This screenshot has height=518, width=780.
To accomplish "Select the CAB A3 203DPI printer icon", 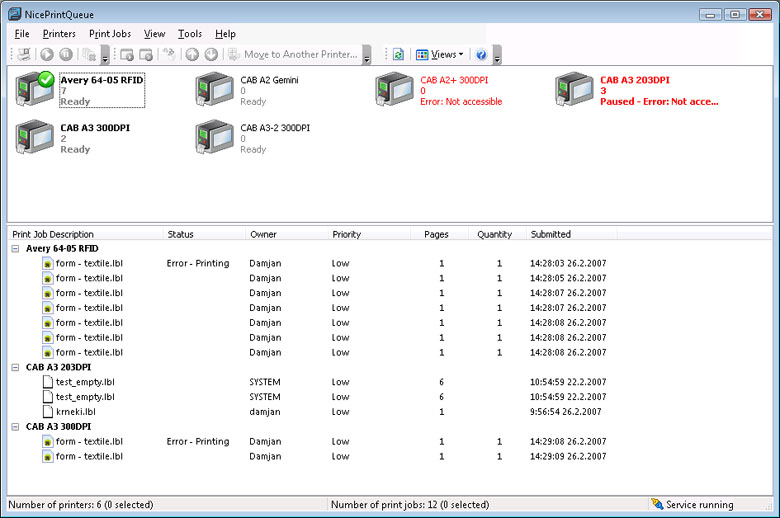I will click(x=575, y=89).
